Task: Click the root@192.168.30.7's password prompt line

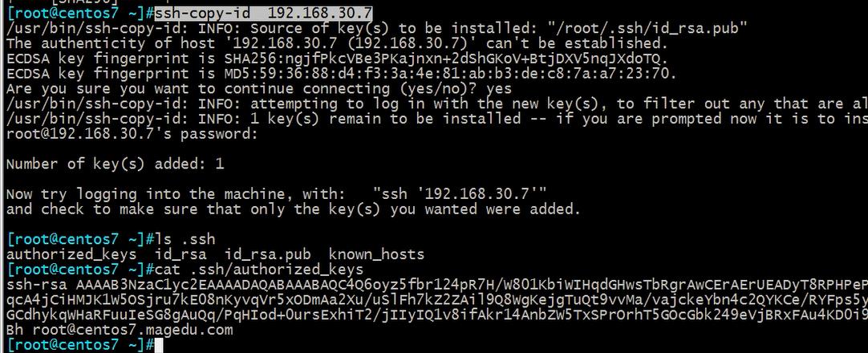Action: point(132,134)
